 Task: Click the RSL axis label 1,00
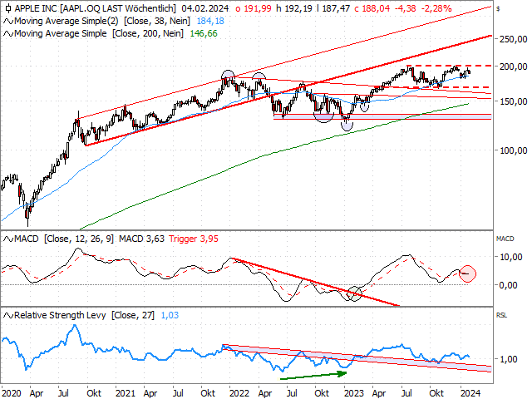(508, 359)
